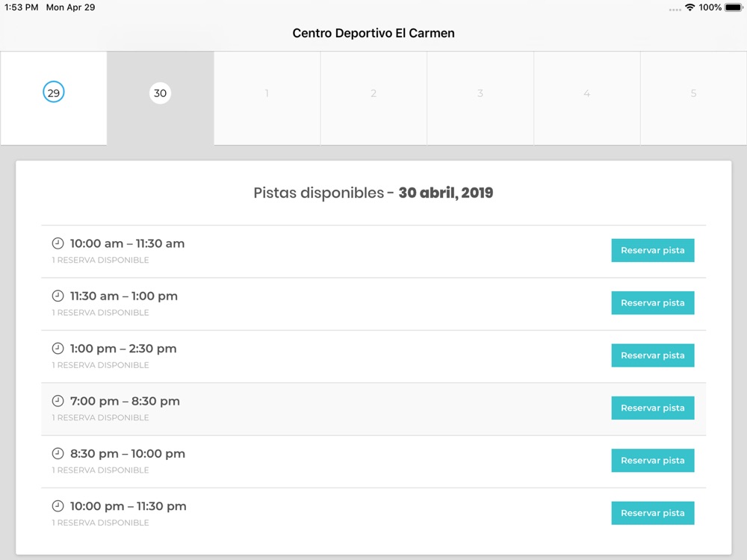
Task: Tap the Wi-Fi icon in status bar
Action: pos(689,7)
